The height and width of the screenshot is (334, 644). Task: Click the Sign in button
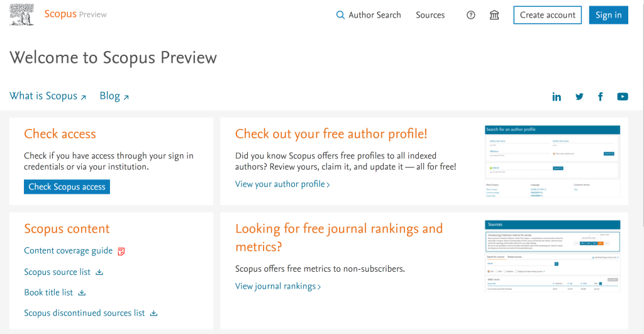click(x=608, y=15)
